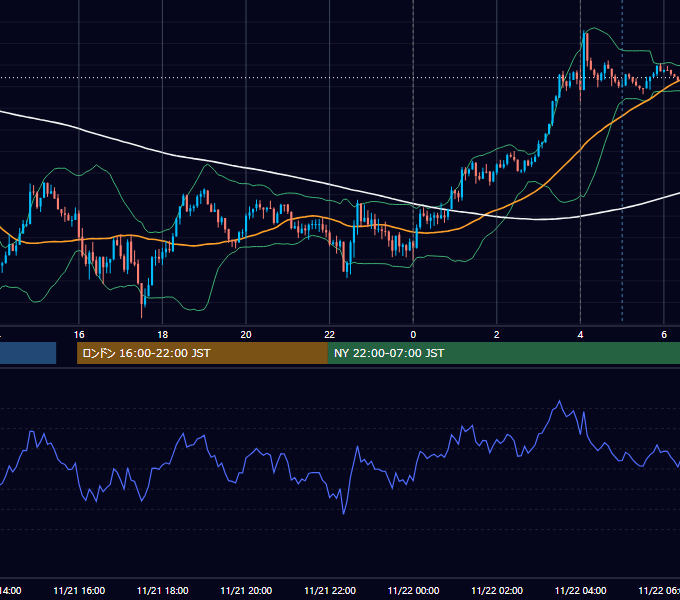Click the 20 hour label on price chart axis
The image size is (680, 600).
pos(246,335)
